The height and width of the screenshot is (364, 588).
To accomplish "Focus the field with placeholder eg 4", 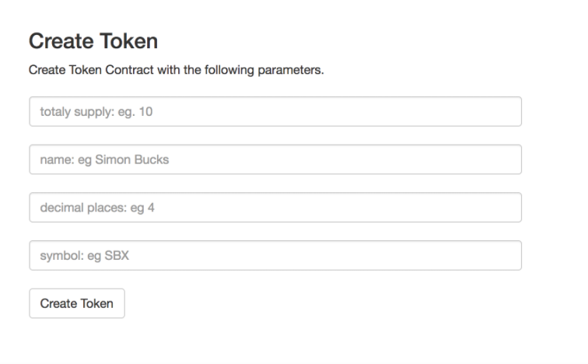I will click(275, 208).
